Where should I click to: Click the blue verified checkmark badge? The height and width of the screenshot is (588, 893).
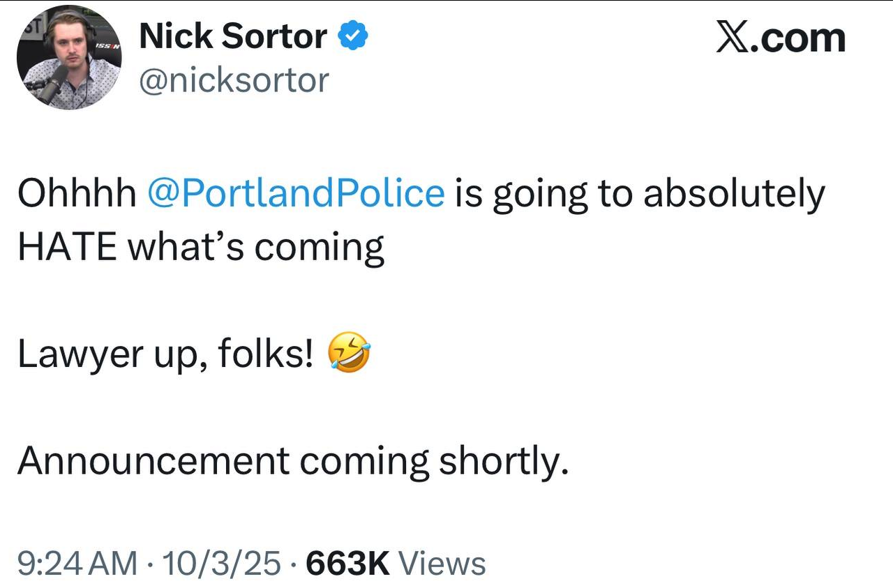pos(353,37)
